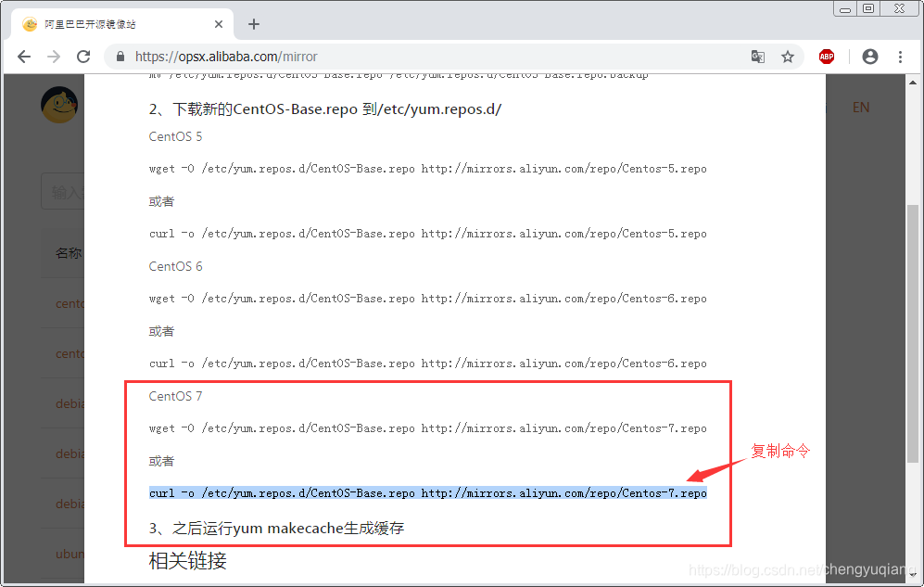Open the ABP Adblock Plus extension

(x=827, y=57)
